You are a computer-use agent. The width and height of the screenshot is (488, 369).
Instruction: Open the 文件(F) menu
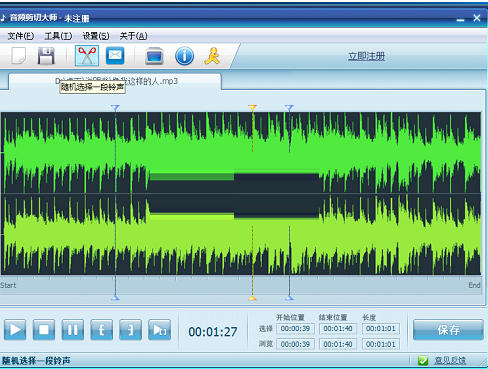(21, 36)
